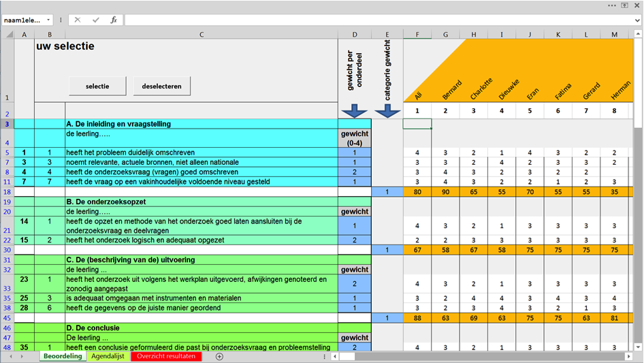
Task: Click the blue arrow under categorie gewicht
Action: [387, 111]
